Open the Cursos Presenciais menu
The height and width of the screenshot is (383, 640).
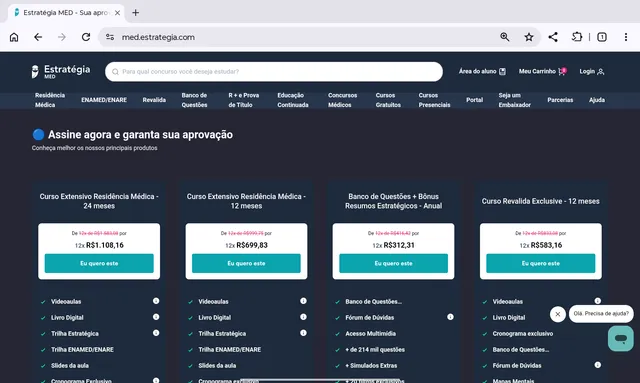tap(434, 100)
